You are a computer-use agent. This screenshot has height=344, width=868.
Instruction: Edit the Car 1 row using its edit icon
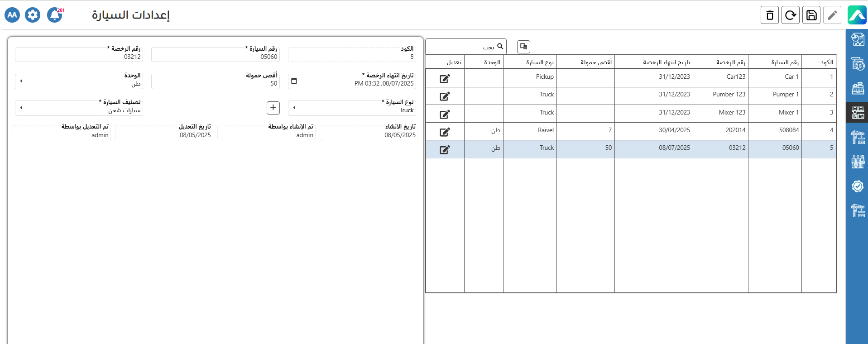click(x=445, y=79)
